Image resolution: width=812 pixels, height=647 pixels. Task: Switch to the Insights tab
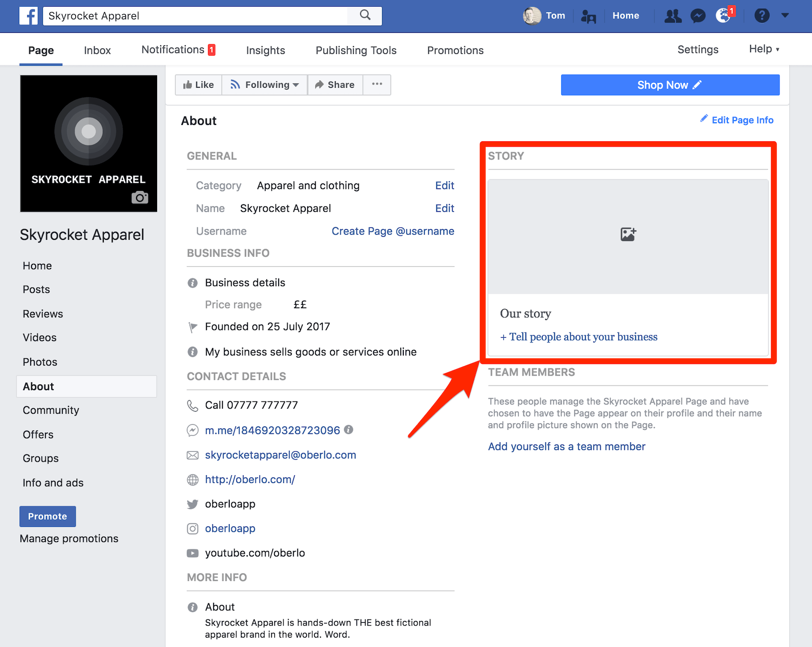pos(265,50)
